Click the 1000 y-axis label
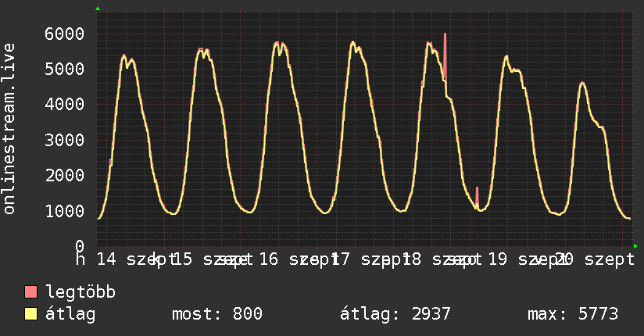The height and width of the screenshot is (336, 644). (65, 211)
